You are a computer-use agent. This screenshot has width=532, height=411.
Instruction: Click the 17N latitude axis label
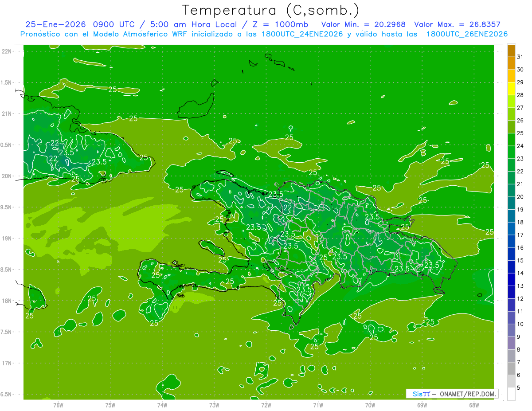point(8,364)
